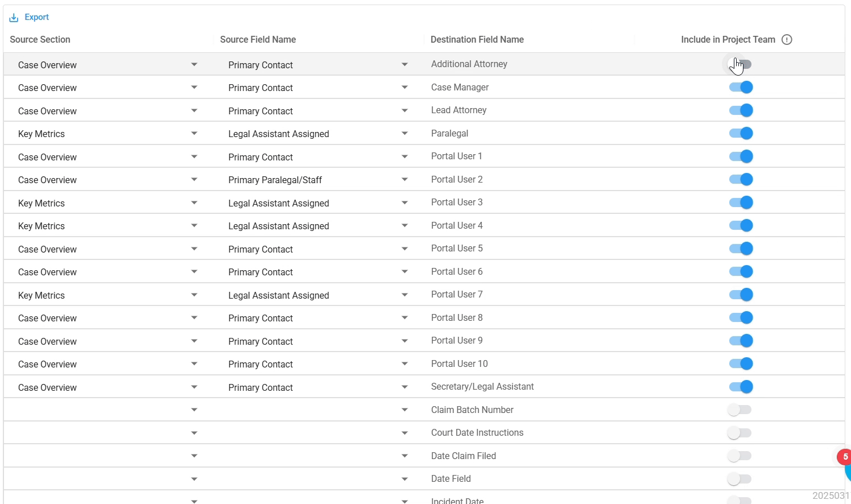Viewport: 851px width, 504px height.
Task: Toggle off Portal User 5 inclusion
Action: point(741,249)
